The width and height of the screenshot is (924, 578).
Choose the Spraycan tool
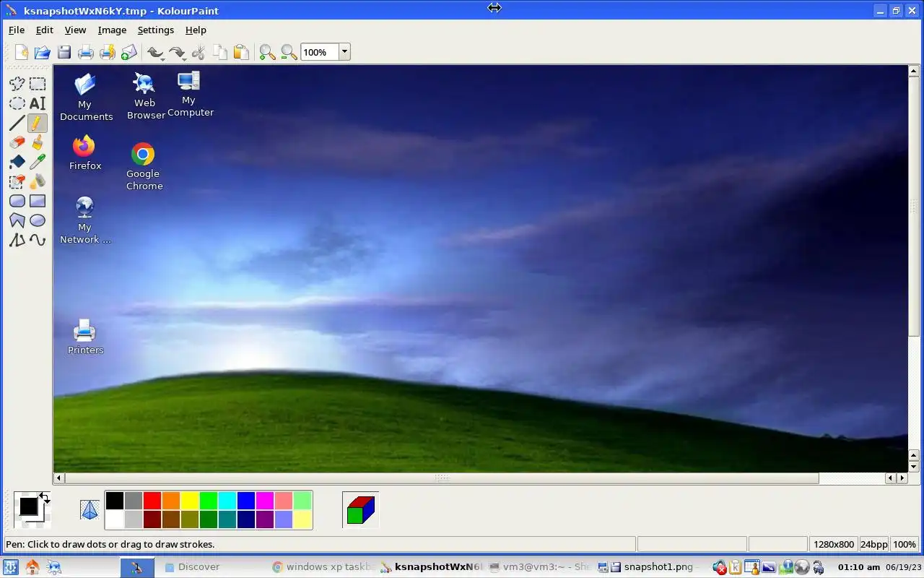pyautogui.click(x=38, y=181)
